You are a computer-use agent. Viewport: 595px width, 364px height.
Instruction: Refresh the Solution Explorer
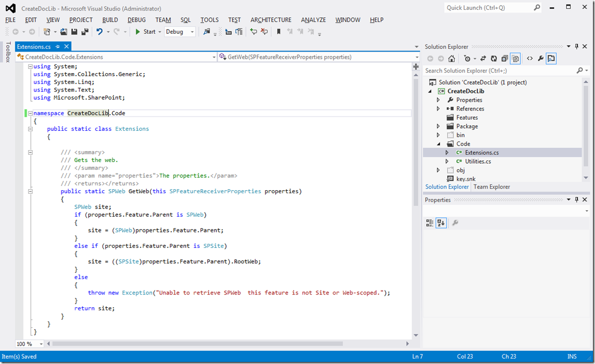click(x=494, y=58)
